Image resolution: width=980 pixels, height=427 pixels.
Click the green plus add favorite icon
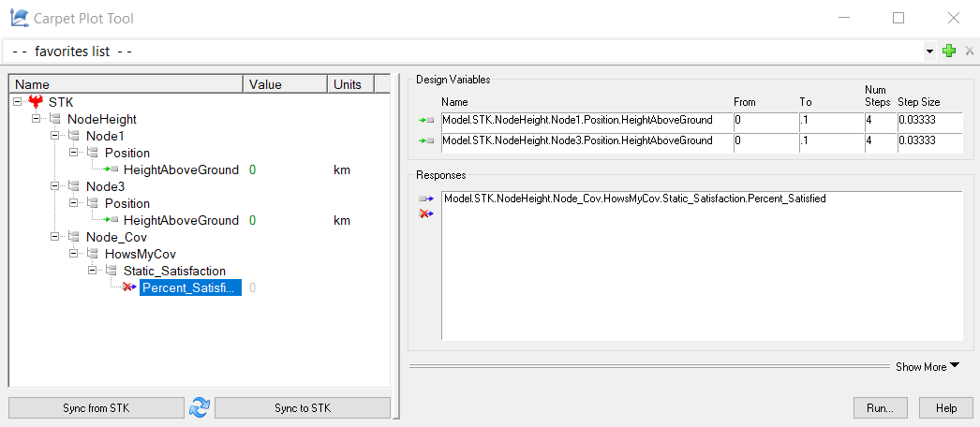point(949,51)
